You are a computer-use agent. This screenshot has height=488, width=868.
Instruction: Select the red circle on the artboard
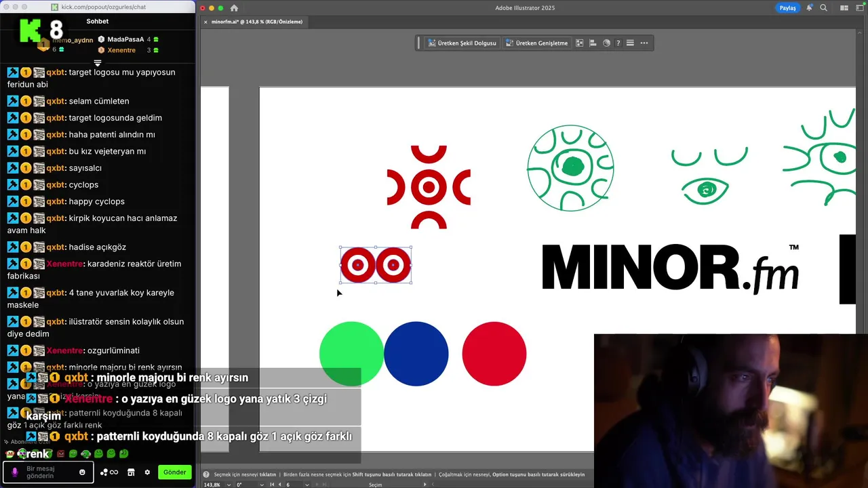pyautogui.click(x=494, y=354)
